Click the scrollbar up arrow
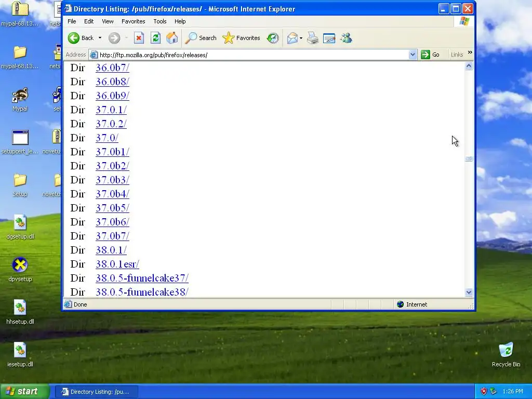Viewport: 532px width, 399px height. pyautogui.click(x=469, y=66)
